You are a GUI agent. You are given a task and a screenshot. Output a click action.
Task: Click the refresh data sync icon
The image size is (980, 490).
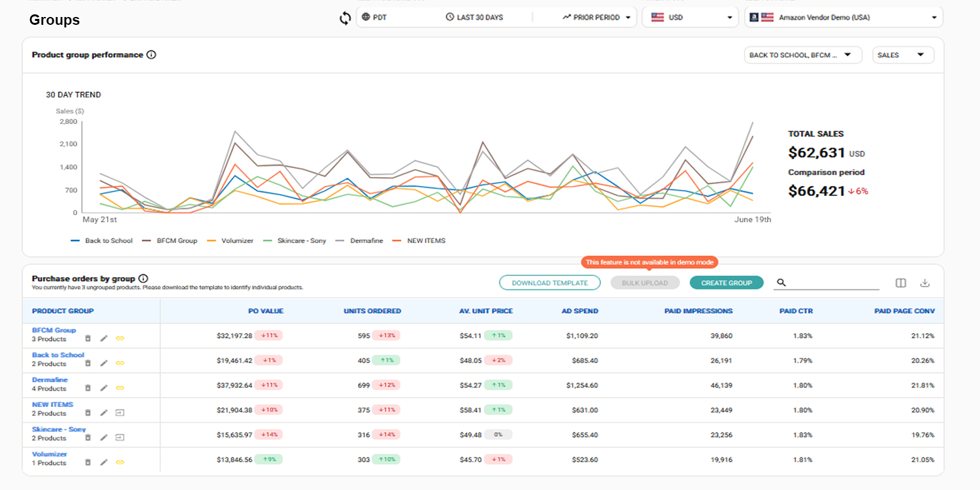point(345,18)
